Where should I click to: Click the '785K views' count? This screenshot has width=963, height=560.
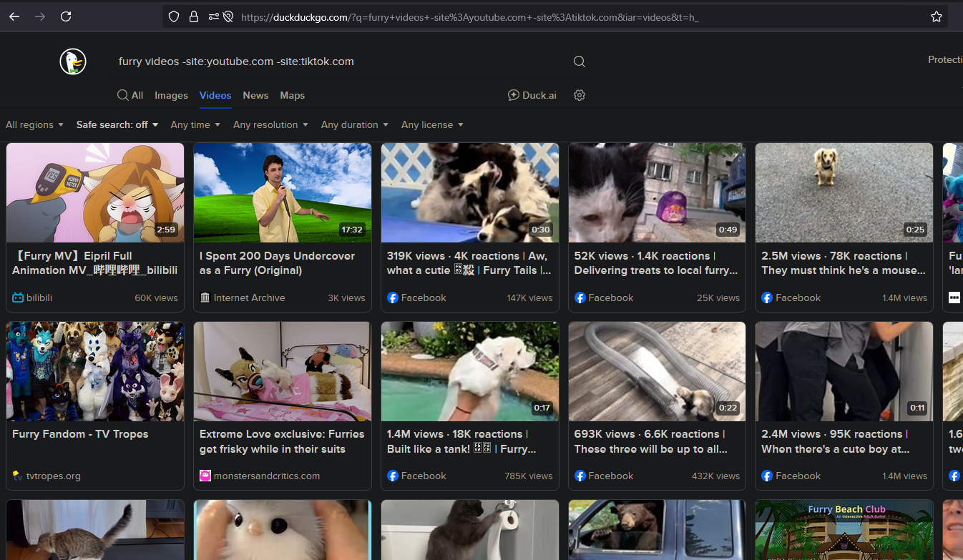pos(529,476)
